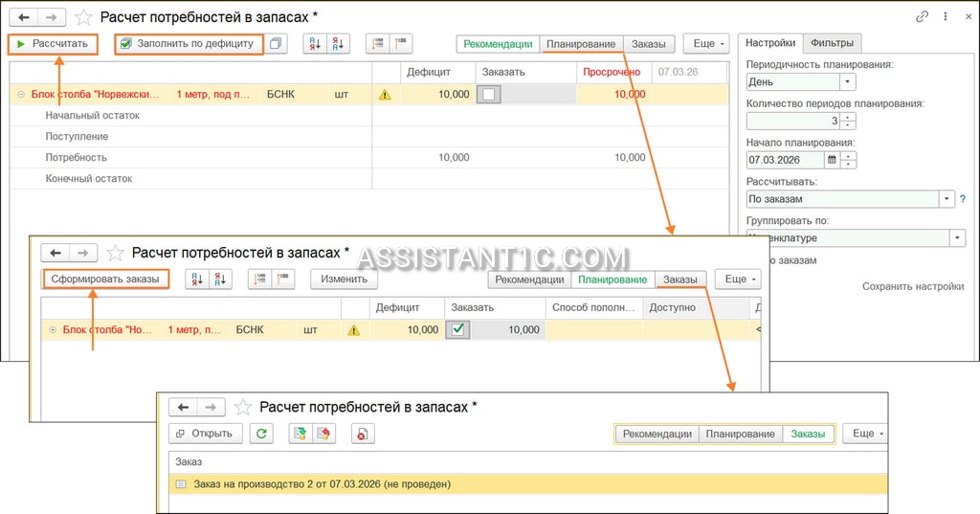The width and height of the screenshot is (980, 514).
Task: Favorites star in the window with Открыть button
Action: [242, 408]
